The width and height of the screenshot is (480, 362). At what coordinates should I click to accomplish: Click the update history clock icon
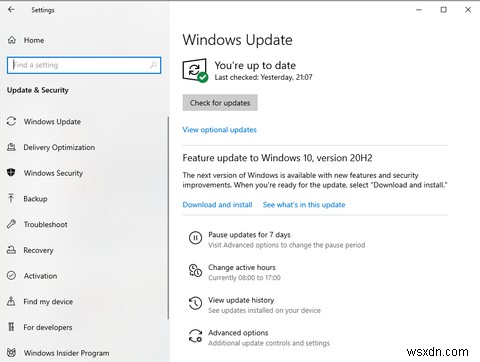tap(195, 303)
